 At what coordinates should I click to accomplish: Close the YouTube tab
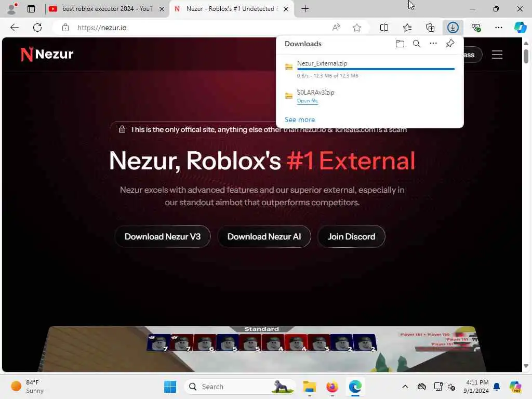[162, 9]
